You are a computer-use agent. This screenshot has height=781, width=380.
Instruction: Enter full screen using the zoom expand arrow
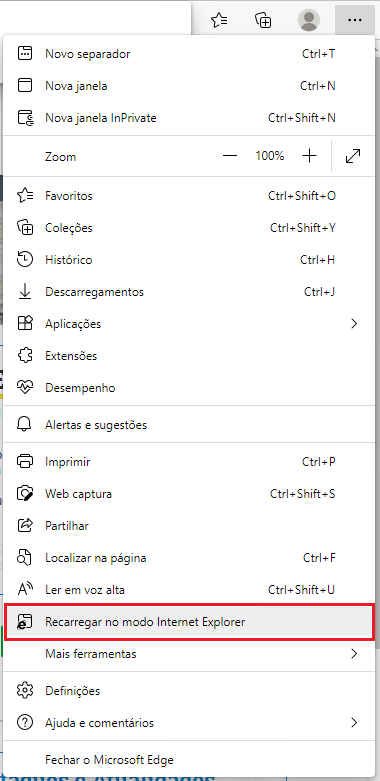[353, 156]
